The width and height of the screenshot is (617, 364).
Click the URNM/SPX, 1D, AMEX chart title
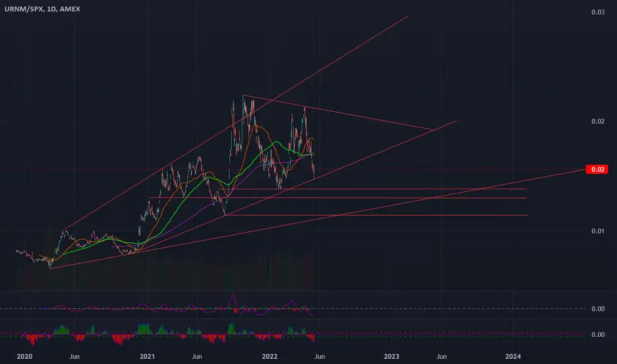[42, 9]
